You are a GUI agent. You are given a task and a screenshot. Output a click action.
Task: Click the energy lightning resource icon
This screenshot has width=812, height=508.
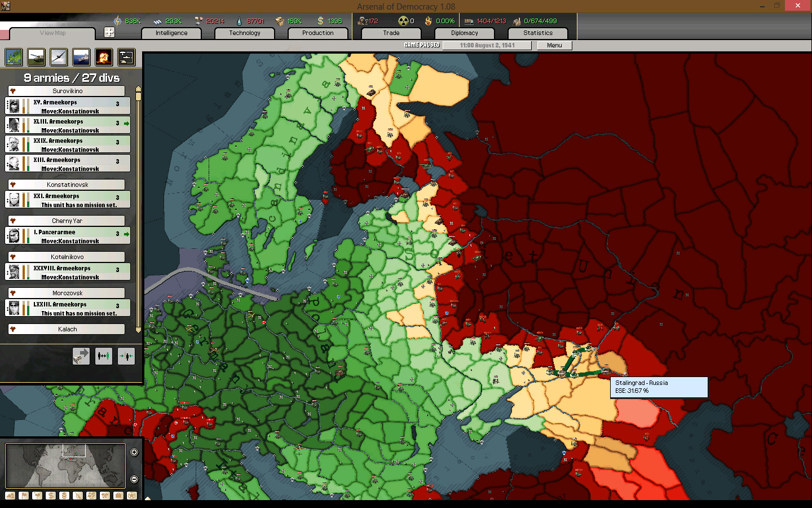pos(117,21)
